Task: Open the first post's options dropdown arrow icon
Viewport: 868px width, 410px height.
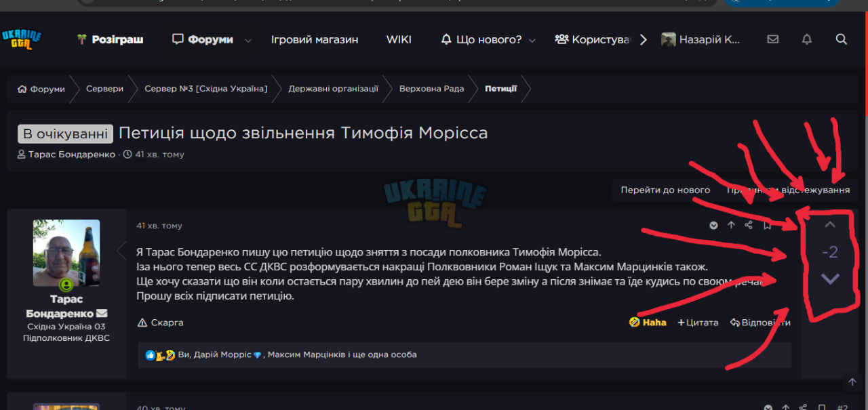Action: tap(713, 226)
